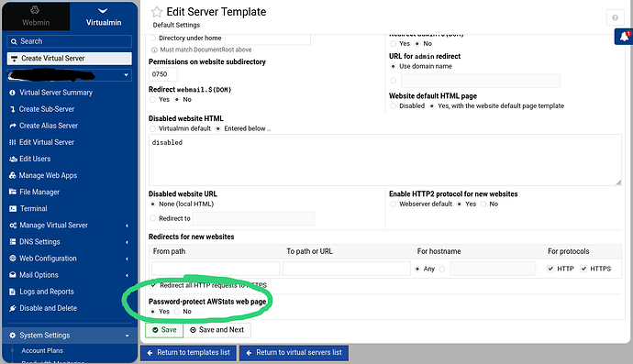Screen dimensions: 633x364
Task: Click the help question mark icon
Action: [x=615, y=17]
